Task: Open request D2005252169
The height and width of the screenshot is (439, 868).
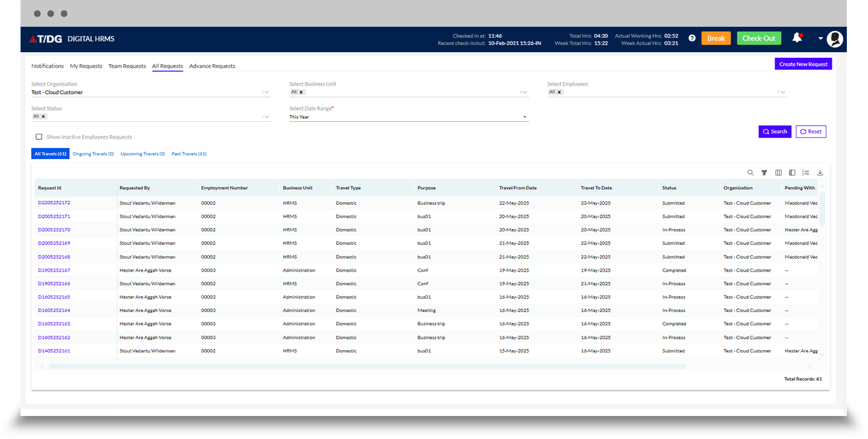Action: (54, 243)
